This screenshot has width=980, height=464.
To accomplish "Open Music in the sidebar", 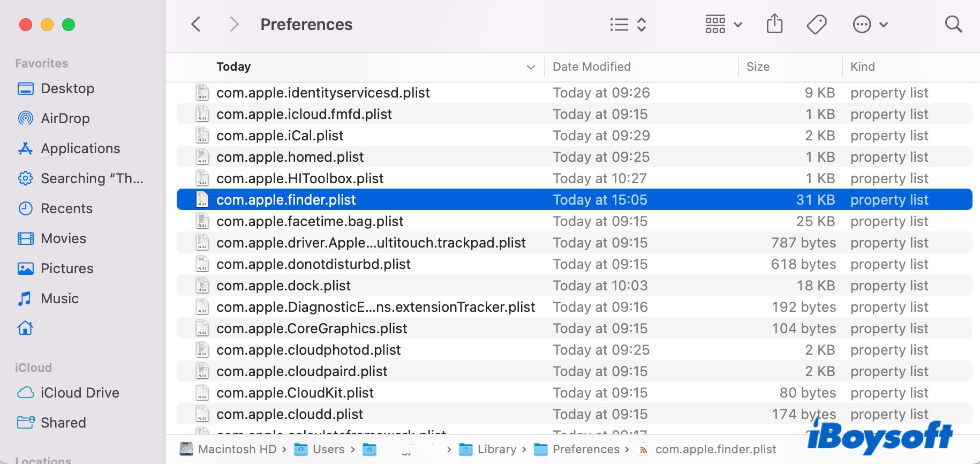I will click(x=48, y=298).
